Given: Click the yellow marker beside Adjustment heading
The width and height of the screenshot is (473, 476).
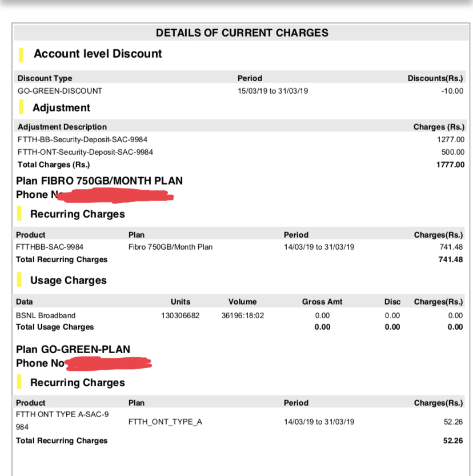Looking at the screenshot, I should coord(22,107).
